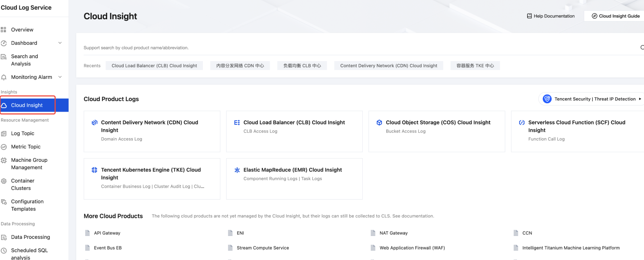Image resolution: width=644 pixels, height=260 pixels.
Task: Expand Tencent Security Threat IP Detection arrow
Action: (640, 99)
